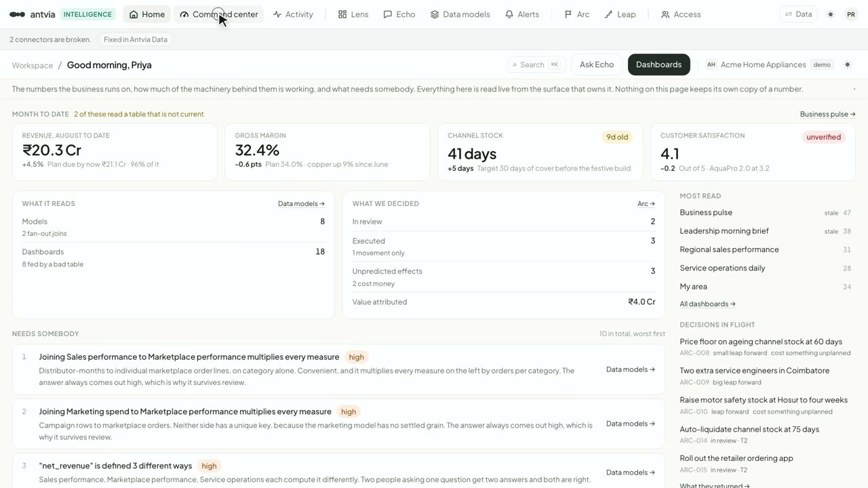Viewport: 868px width, 488px height.
Task: Open the Lens view
Action: (x=353, y=14)
